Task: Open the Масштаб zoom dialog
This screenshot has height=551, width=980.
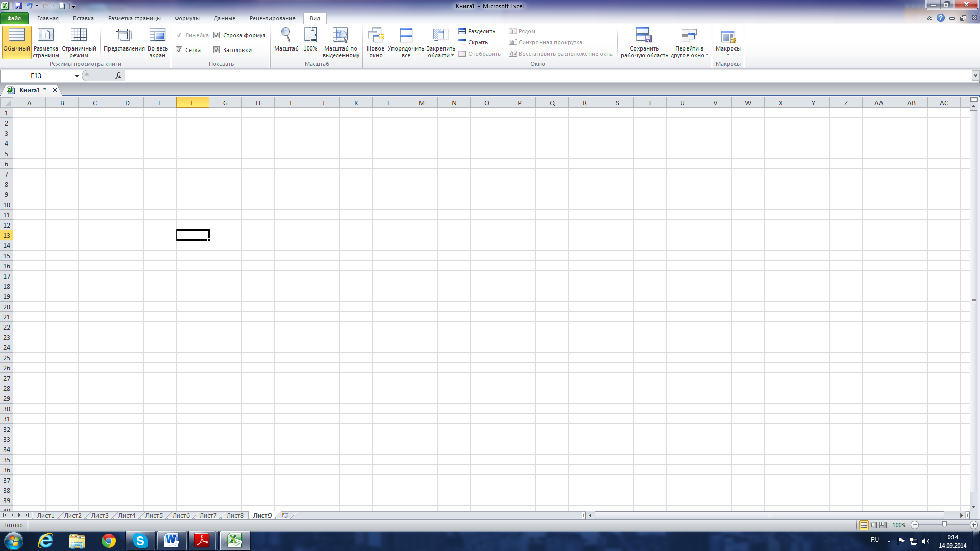Action: pyautogui.click(x=286, y=40)
